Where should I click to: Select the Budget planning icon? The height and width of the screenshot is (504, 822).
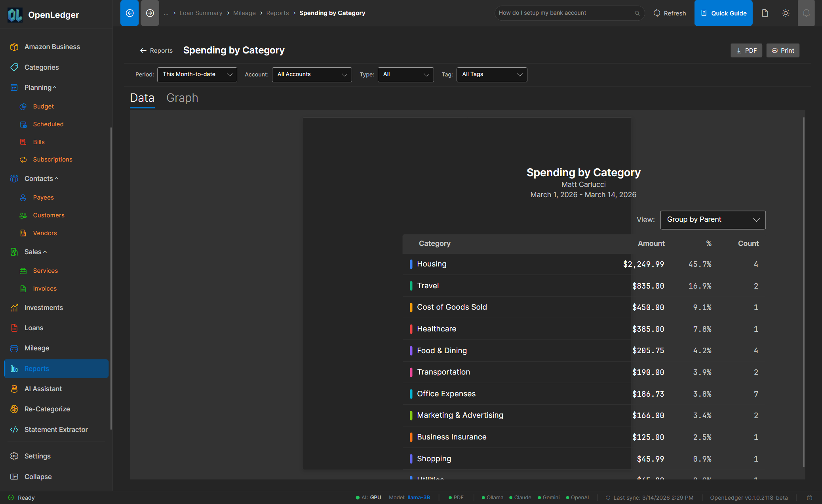24,106
